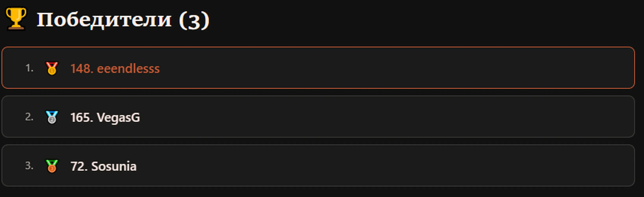Select the rank number 3. label
This screenshot has width=644, height=197.
(29, 166)
